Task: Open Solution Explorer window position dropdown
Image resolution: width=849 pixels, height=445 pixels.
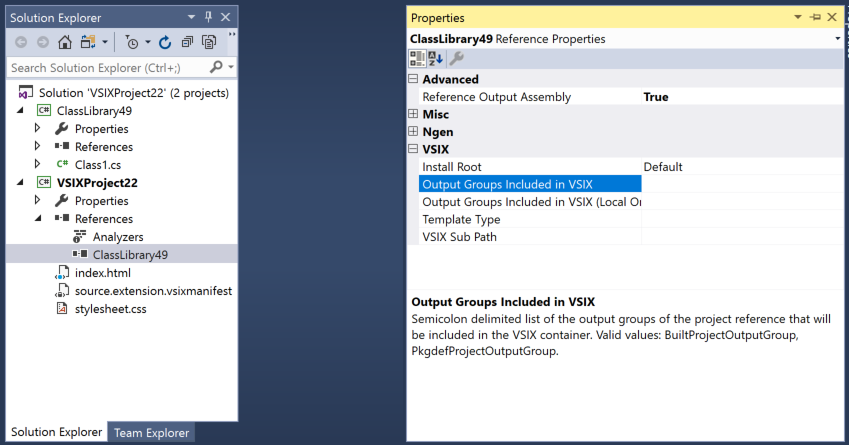Action: pos(191,17)
